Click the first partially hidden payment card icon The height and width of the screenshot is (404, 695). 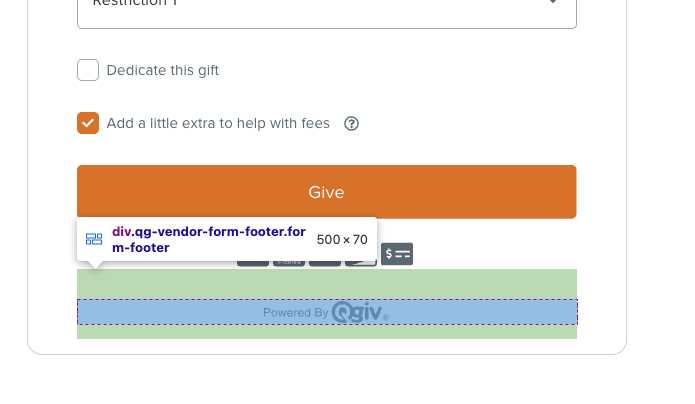[253, 263]
